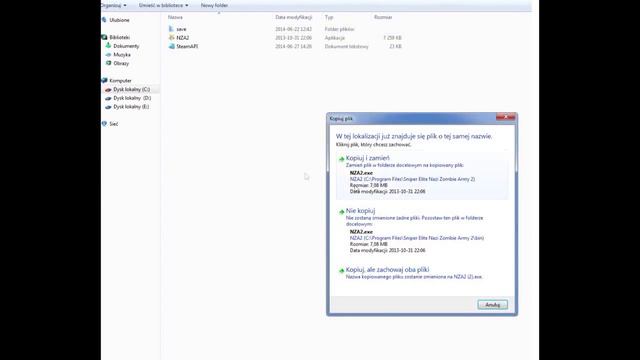Click the drive D: icon
Image resolution: width=640 pixels, height=360 pixels.
click(108, 98)
